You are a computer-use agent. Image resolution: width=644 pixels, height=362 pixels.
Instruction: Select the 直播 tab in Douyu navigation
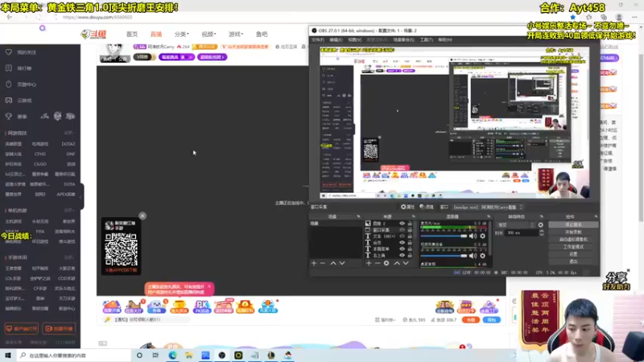pyautogui.click(x=156, y=34)
